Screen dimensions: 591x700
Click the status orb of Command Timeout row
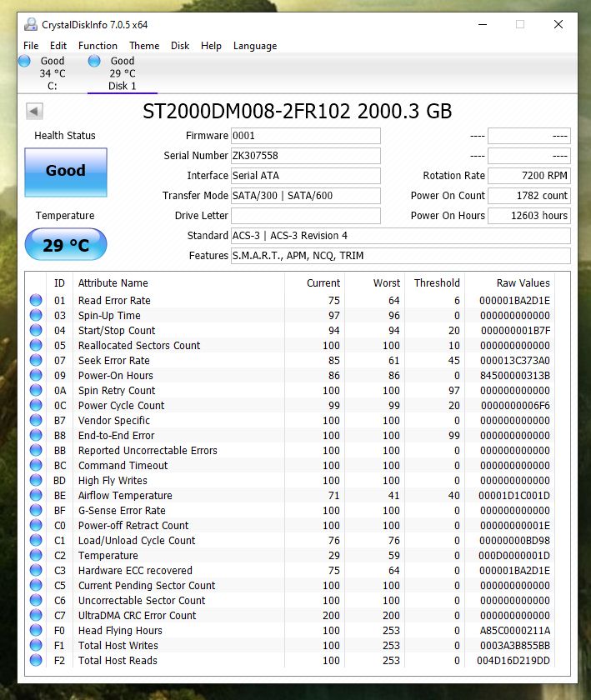pyautogui.click(x=36, y=465)
